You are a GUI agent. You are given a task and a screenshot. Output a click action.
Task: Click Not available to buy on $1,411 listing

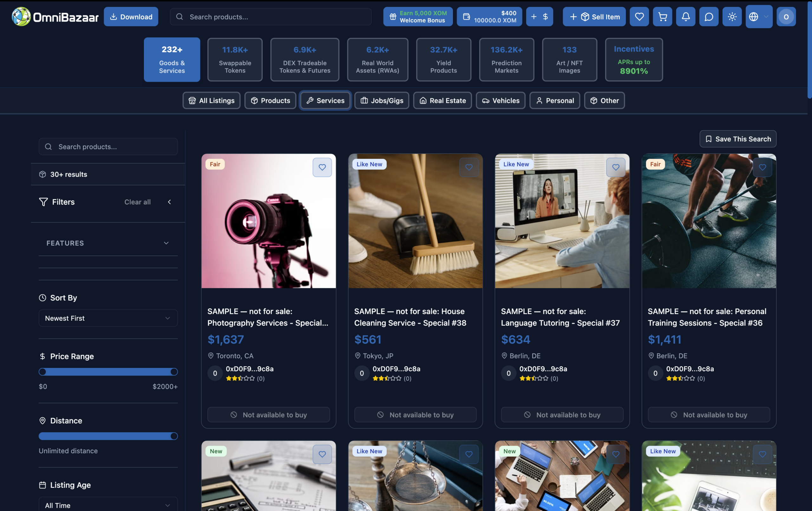709,415
